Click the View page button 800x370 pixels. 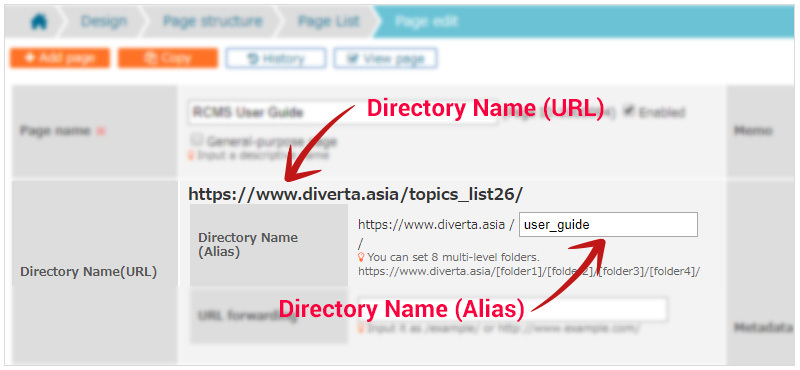(385, 58)
